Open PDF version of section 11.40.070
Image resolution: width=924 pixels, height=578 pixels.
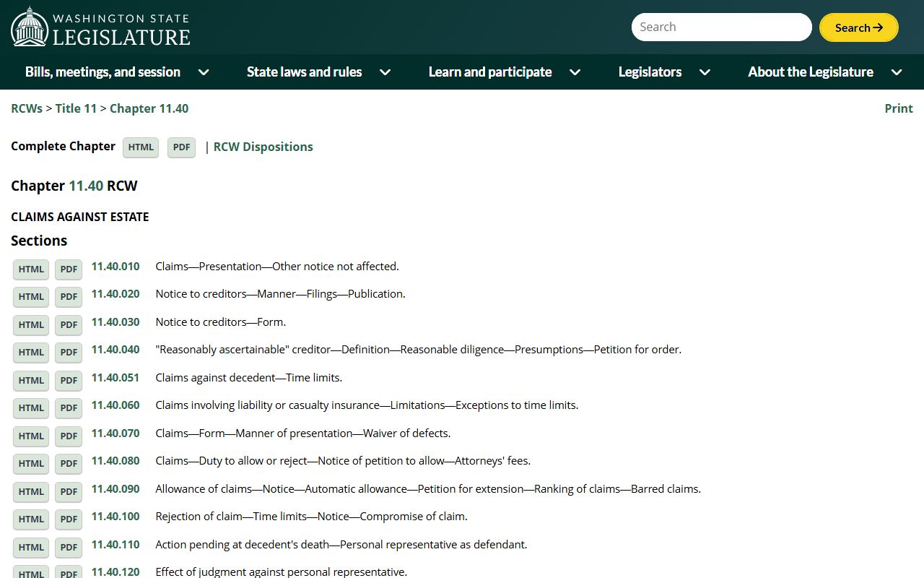coord(69,436)
